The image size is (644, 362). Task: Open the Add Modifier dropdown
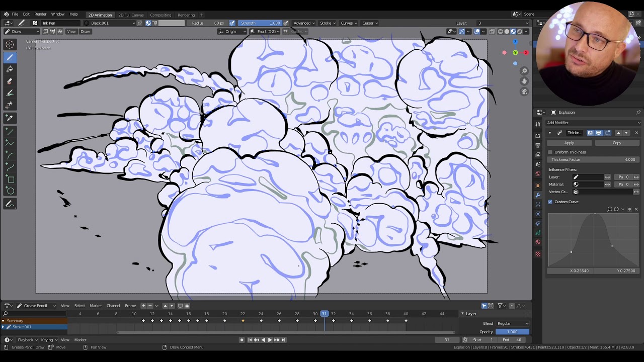(x=594, y=123)
